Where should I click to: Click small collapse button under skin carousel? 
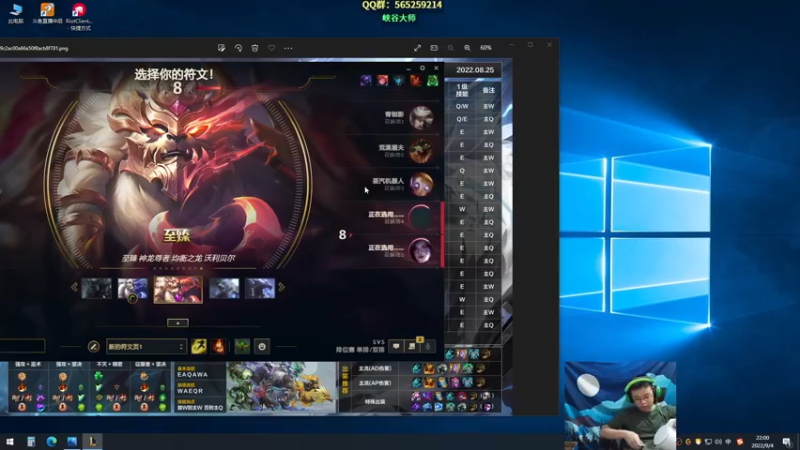pos(178,323)
